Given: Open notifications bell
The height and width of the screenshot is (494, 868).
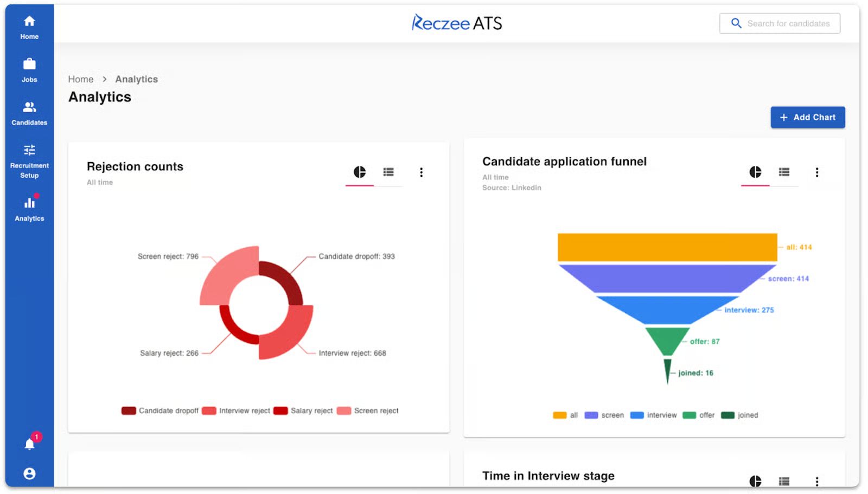Looking at the screenshot, I should (30, 444).
